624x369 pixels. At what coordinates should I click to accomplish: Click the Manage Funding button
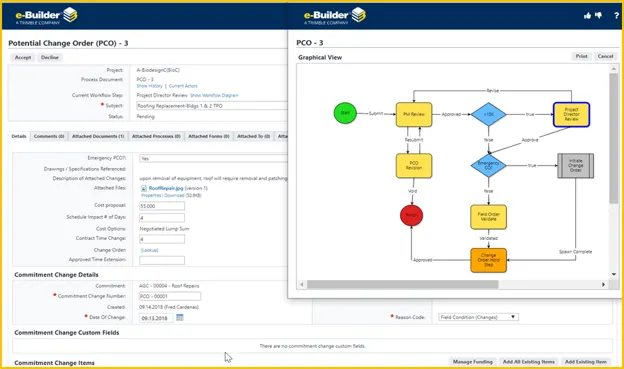(472, 362)
